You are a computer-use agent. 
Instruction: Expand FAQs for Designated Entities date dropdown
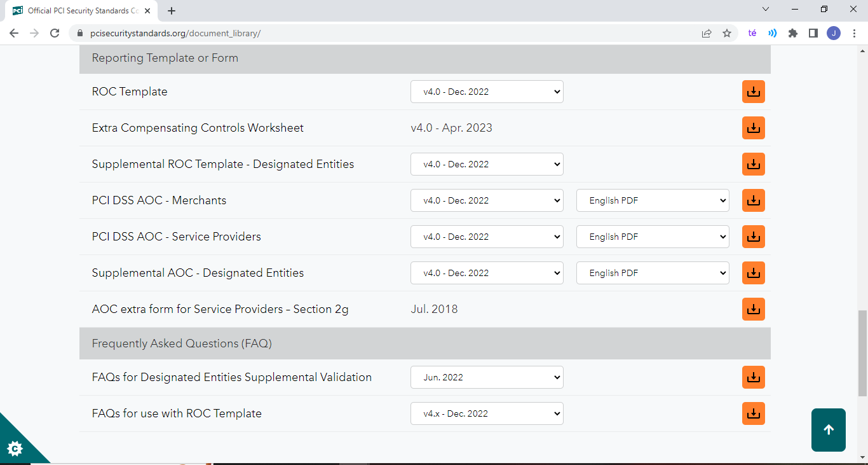point(487,377)
